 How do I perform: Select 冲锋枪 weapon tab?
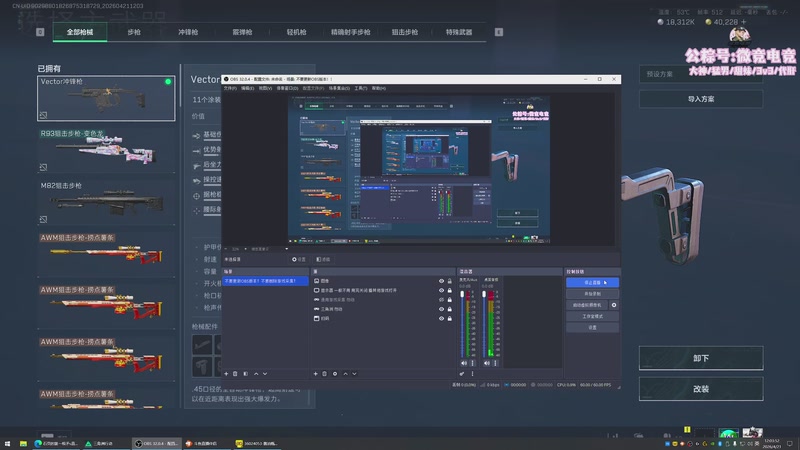click(188, 32)
